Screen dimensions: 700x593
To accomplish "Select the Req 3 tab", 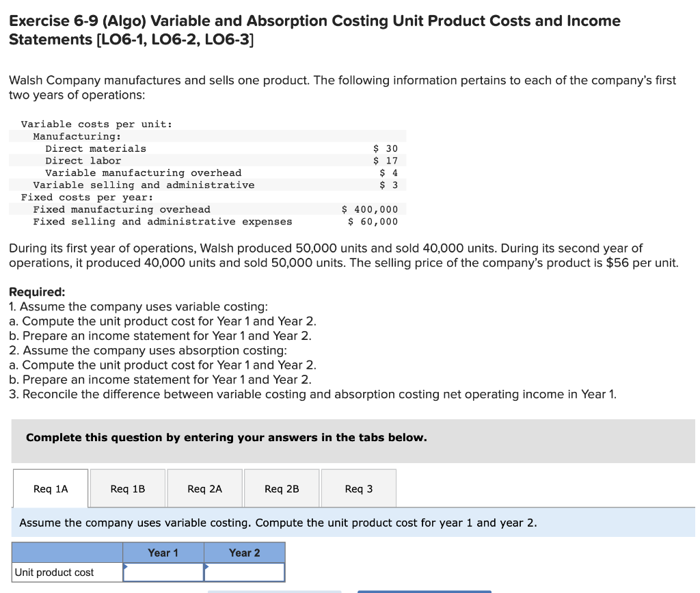I will click(358, 488).
